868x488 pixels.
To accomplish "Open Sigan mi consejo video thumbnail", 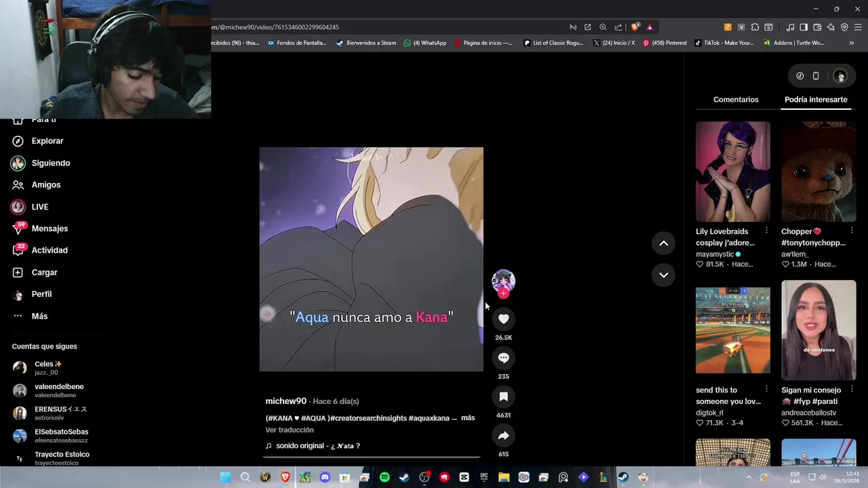I will (x=818, y=330).
